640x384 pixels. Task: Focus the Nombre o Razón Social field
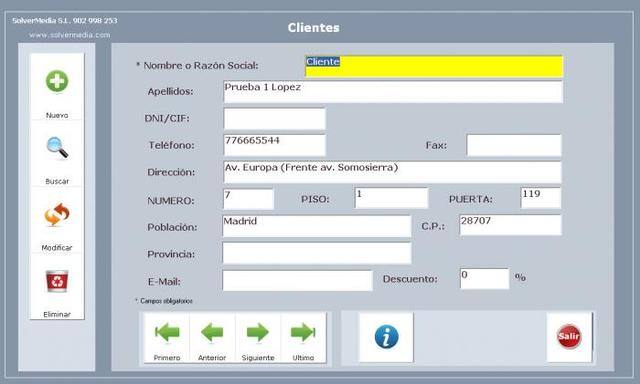pos(434,66)
